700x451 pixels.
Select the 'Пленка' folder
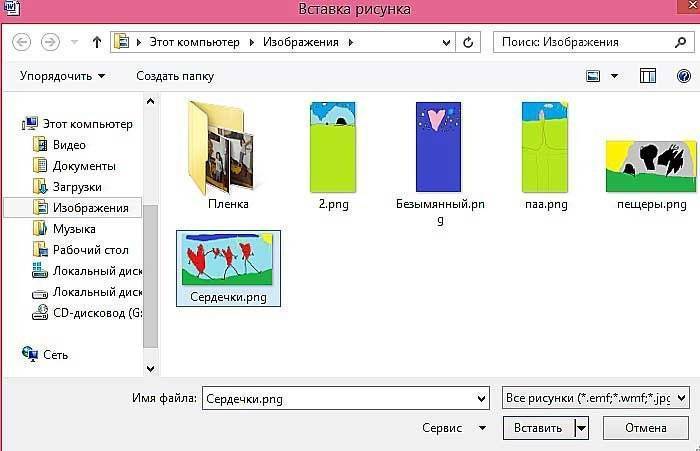pos(228,155)
